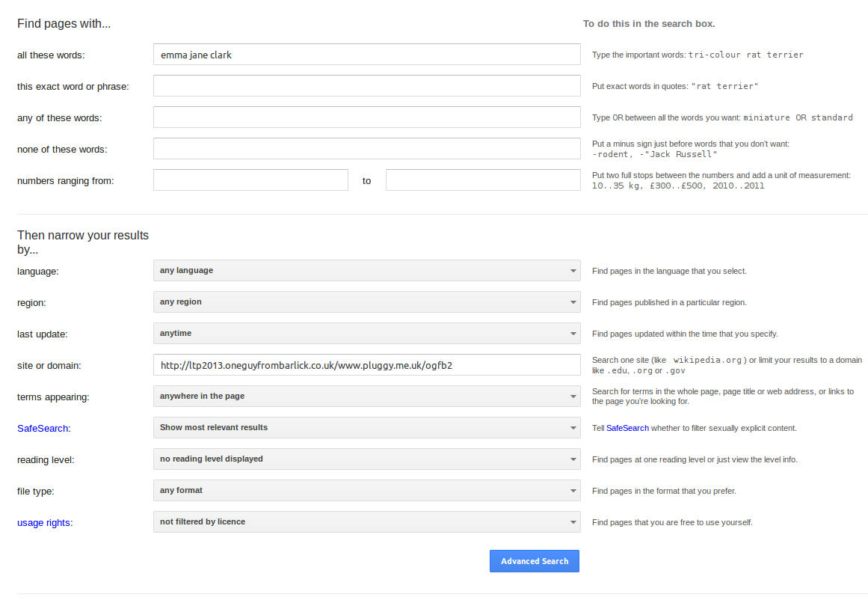The height and width of the screenshot is (603, 868).
Task: Open the 'Show most relevant results' dropdown
Action: point(366,428)
